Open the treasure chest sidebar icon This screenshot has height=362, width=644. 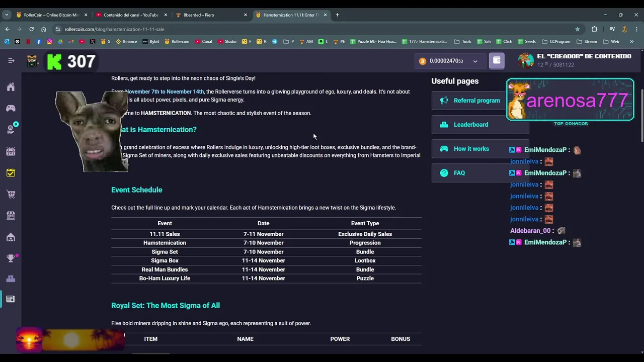point(11,151)
